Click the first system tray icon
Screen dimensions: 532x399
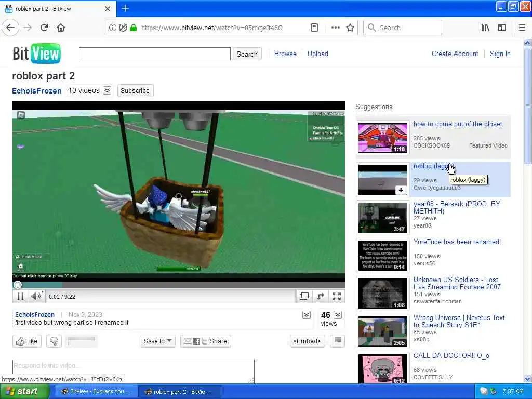484,392
